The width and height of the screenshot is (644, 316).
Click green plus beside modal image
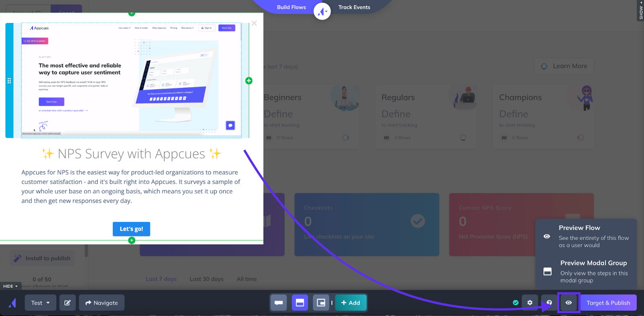click(x=249, y=81)
